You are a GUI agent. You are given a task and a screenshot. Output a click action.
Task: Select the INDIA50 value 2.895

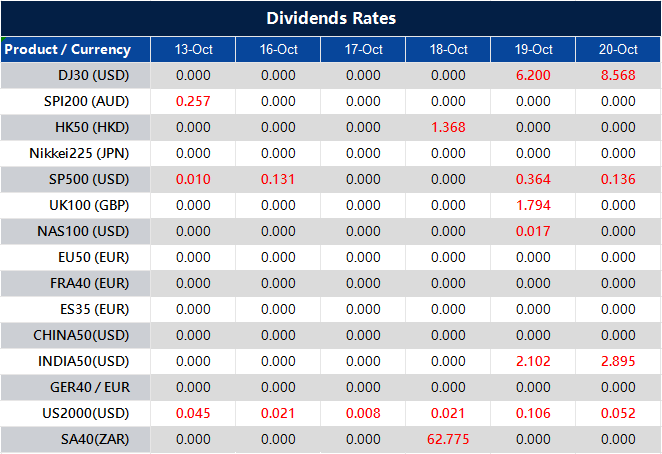tap(618, 361)
